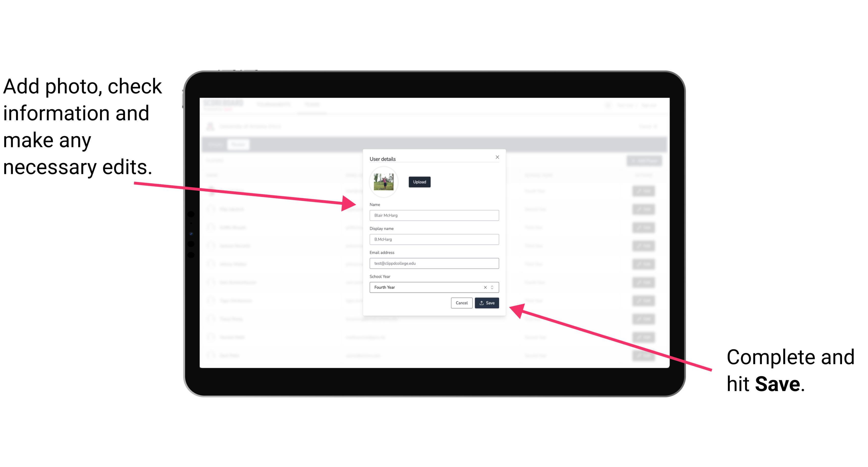Select 'Fourth Year' from School Year dropdown

434,286
